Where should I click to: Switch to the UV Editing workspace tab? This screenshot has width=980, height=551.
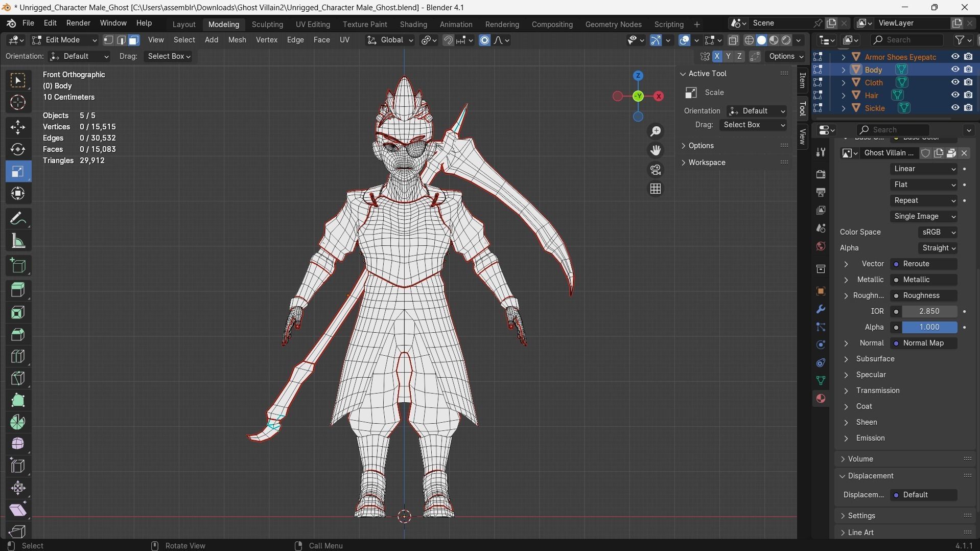click(313, 25)
